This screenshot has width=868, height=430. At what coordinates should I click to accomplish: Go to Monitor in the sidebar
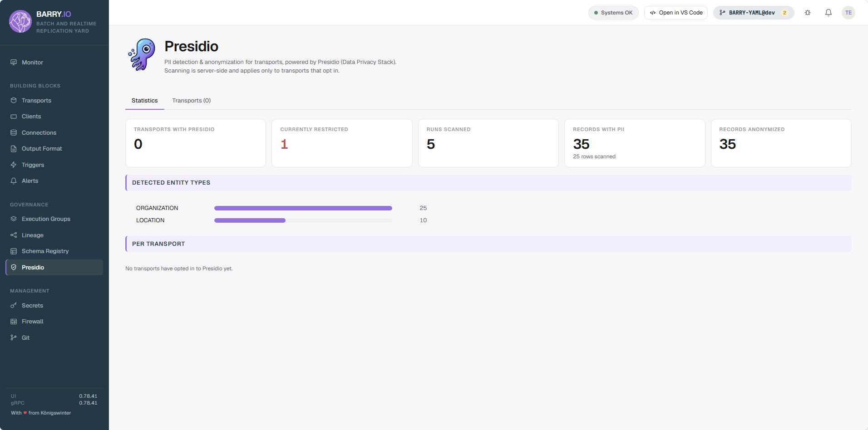pos(54,62)
